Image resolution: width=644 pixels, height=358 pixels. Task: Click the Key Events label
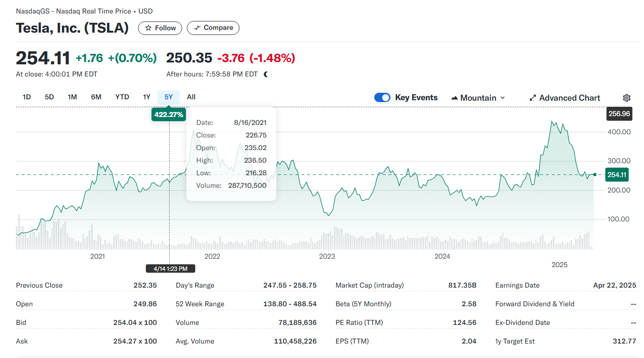416,97
